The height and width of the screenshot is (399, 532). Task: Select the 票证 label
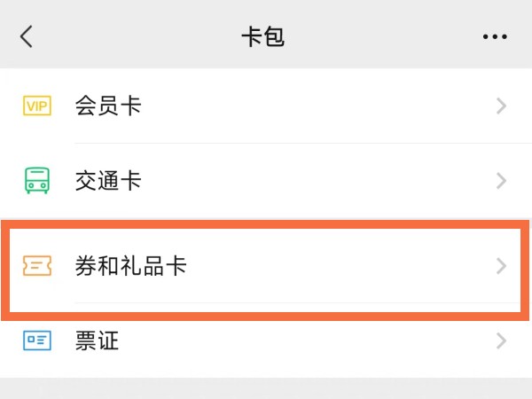(x=97, y=340)
